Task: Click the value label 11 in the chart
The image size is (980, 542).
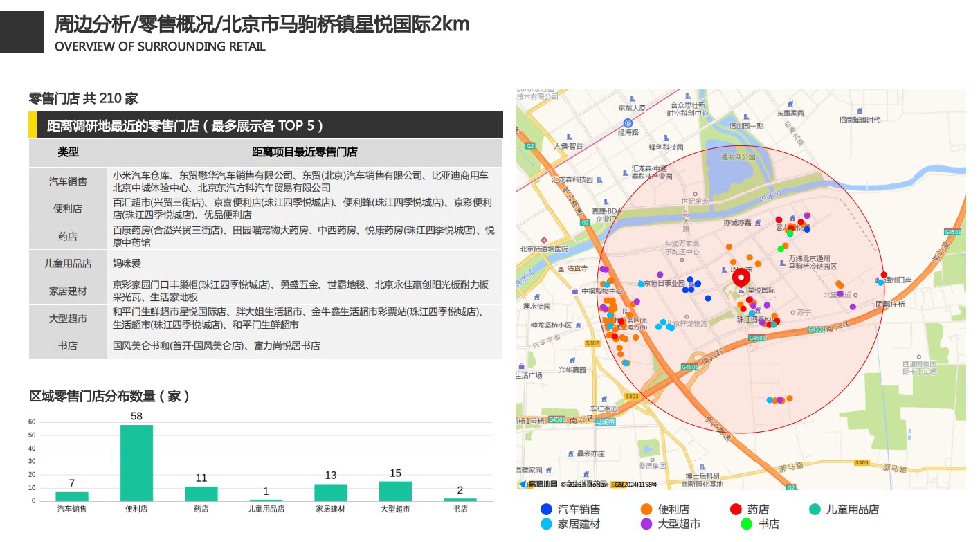Action: tap(201, 478)
